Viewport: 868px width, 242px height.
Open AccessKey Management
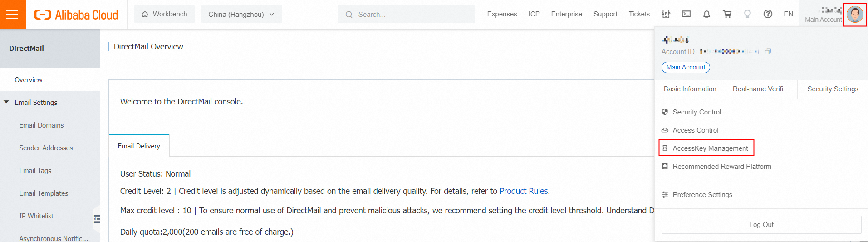(710, 148)
